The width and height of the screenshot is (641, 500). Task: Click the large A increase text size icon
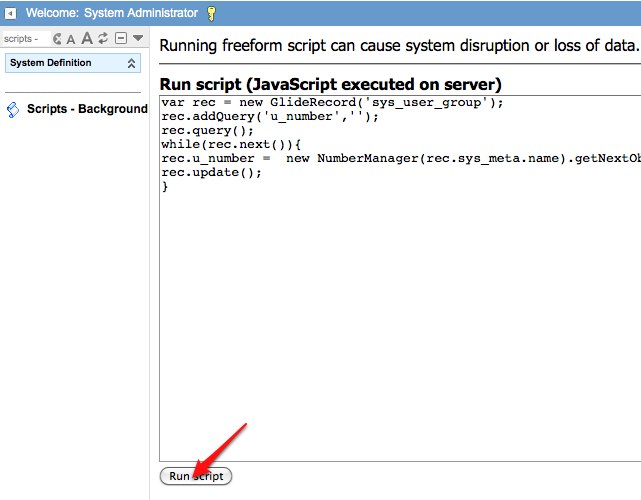coord(87,39)
